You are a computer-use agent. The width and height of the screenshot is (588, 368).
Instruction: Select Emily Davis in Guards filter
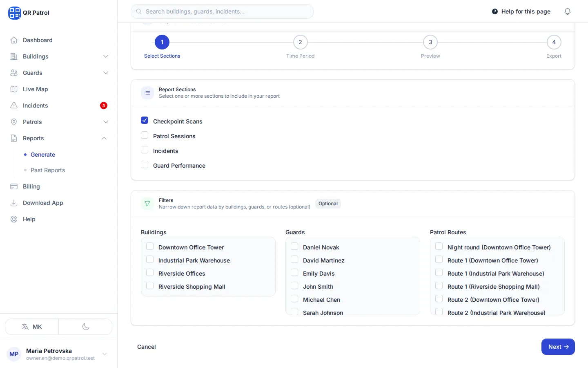coord(294,272)
